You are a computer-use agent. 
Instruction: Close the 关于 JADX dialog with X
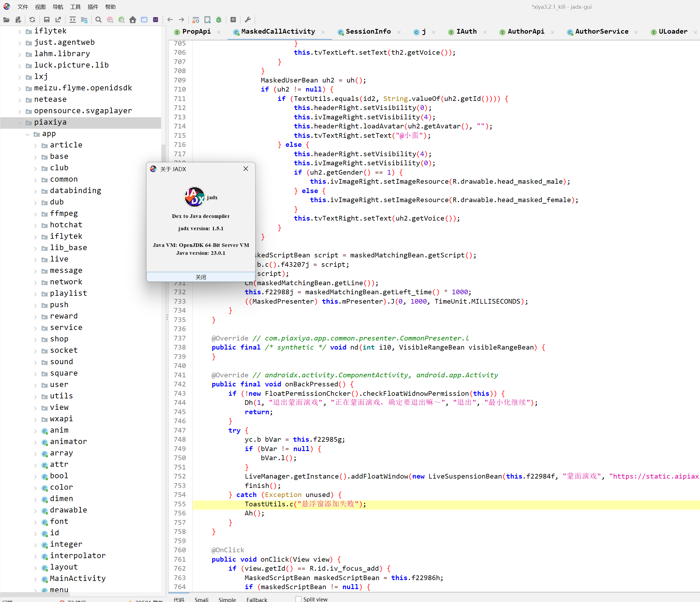pos(246,169)
